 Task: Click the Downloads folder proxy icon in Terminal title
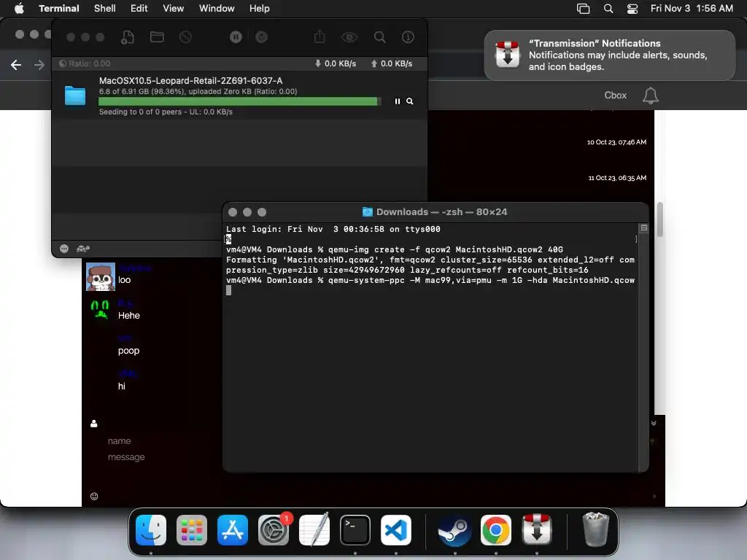[x=368, y=212]
